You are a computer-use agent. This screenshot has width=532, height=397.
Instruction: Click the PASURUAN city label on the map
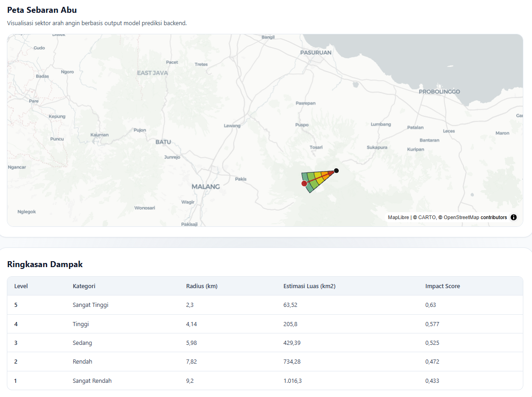coord(315,53)
